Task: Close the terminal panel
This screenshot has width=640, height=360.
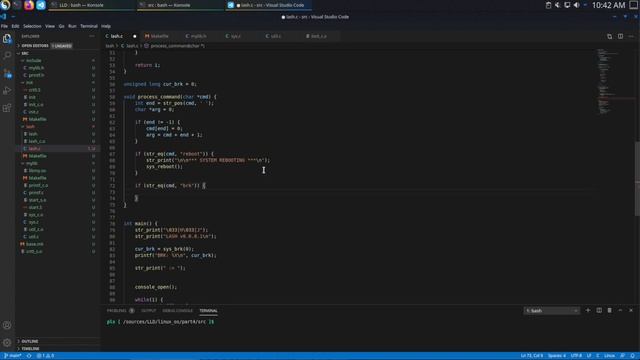Action: tap(631, 311)
